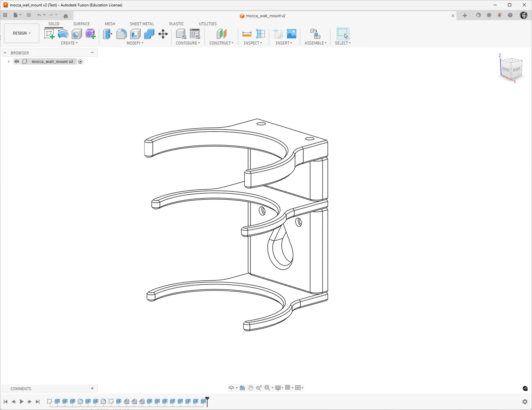
Task: Open the Data Panel grid icon
Action: 5,15
